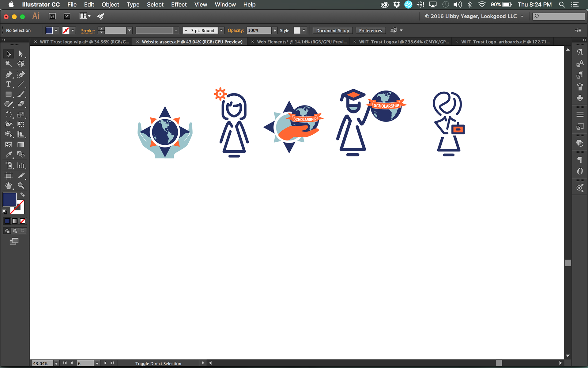Swap fill and stroke colors
Image resolution: width=588 pixels, height=368 pixels.
tap(23, 195)
